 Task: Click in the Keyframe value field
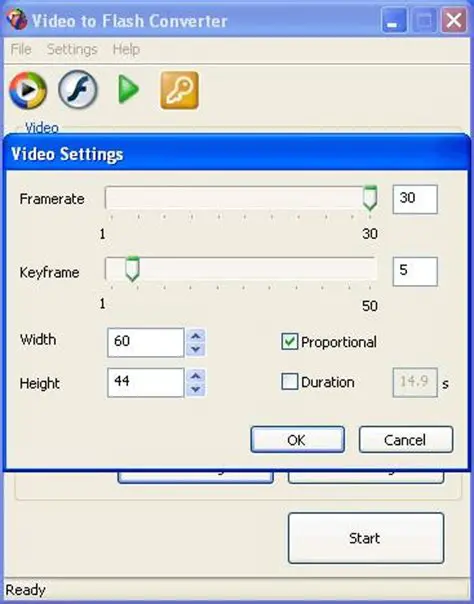pos(415,272)
